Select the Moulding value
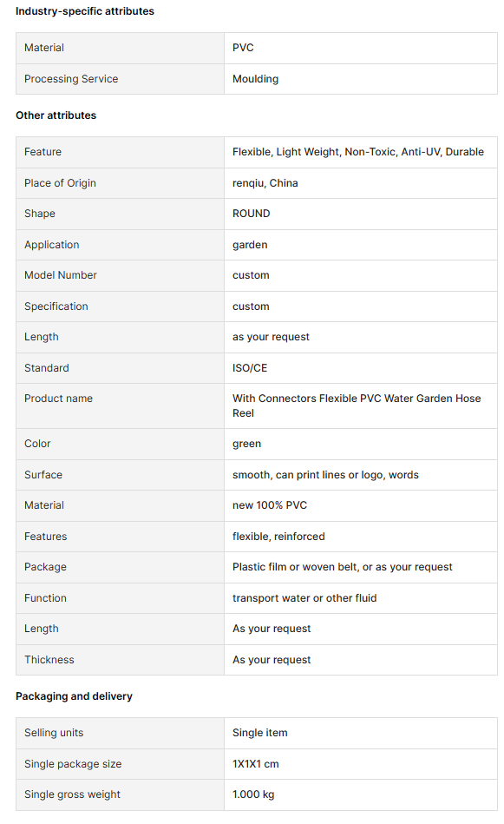 (x=255, y=79)
